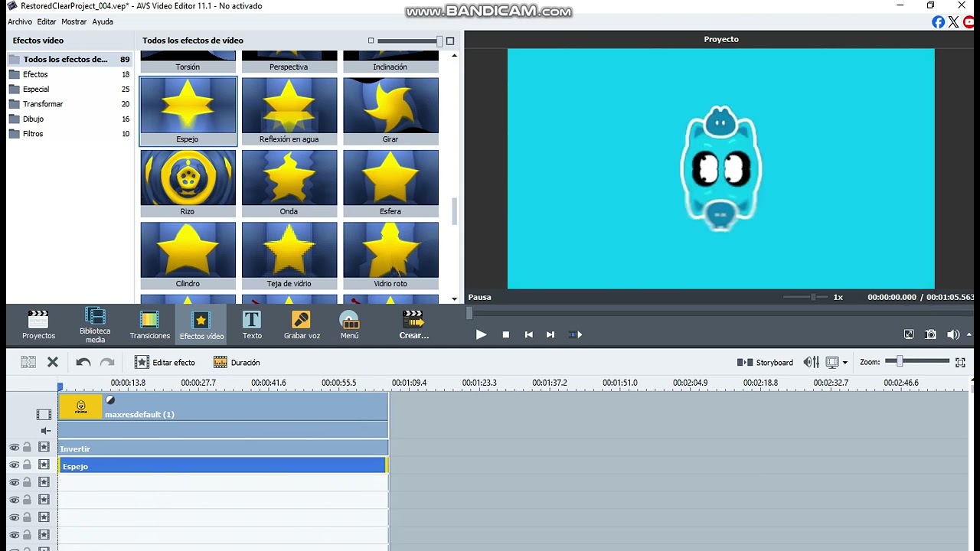This screenshot has height=551, width=980.
Task: Hide the Invertir effect track
Action: (x=14, y=447)
